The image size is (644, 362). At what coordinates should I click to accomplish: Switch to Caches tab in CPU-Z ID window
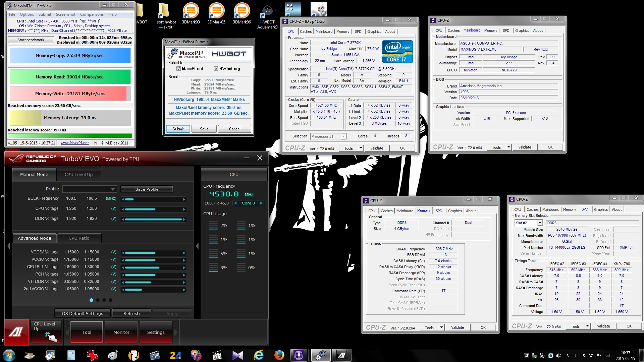coord(306,32)
